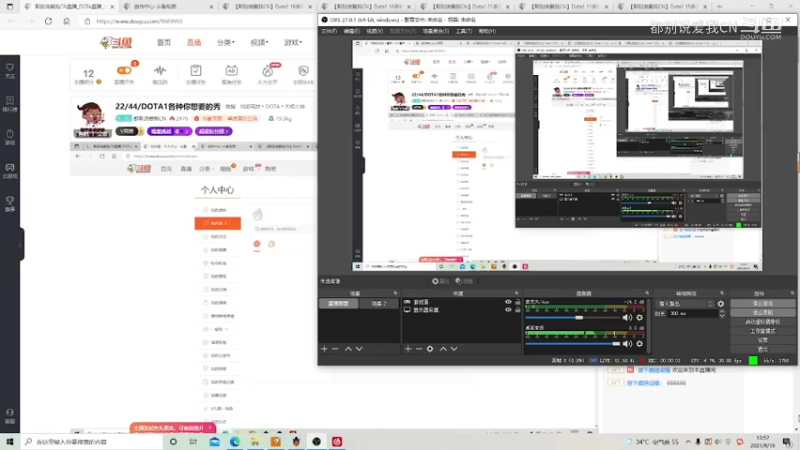Viewport: 800px width, 450px height.
Task: Expand the Douyu left sidebar handle
Action: click(x=21, y=245)
